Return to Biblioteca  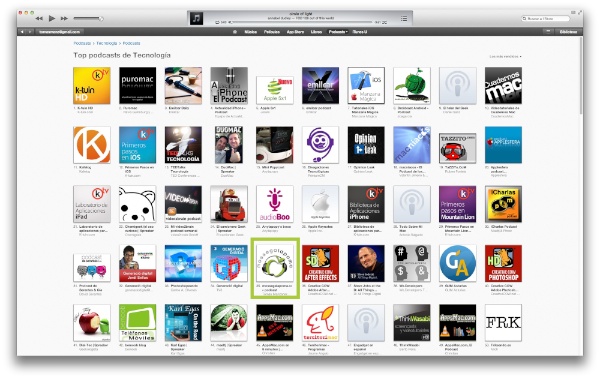[568, 32]
